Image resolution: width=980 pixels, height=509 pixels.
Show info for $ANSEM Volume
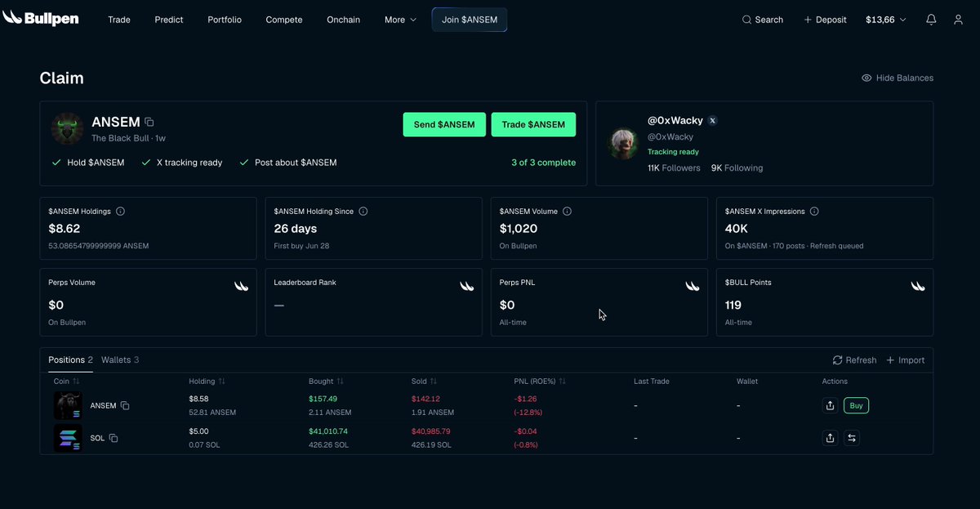pos(567,211)
